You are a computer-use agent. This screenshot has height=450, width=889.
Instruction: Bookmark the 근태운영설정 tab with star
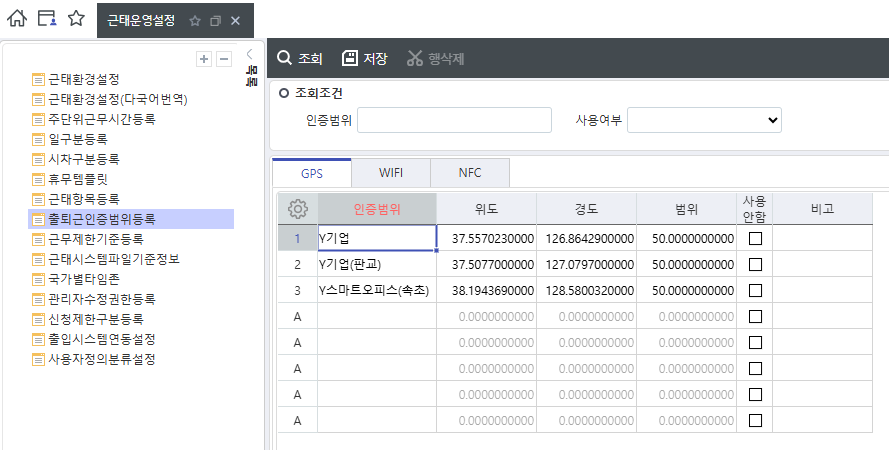[x=195, y=21]
